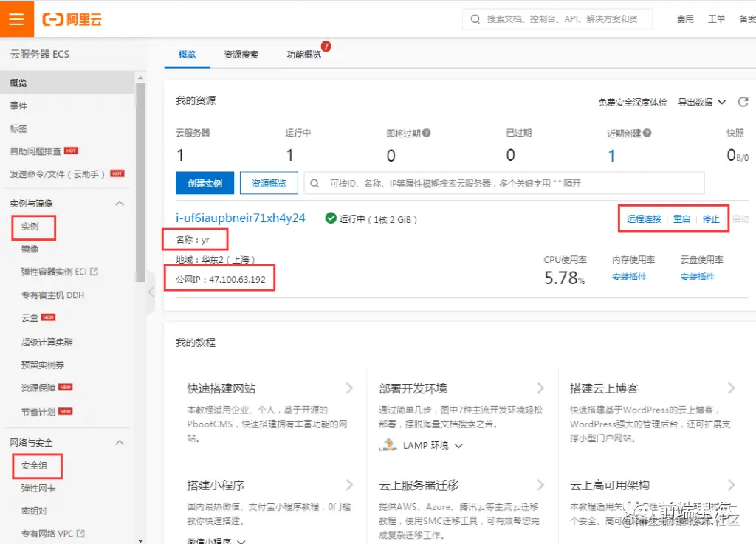Open 云盒 in the sidebar

(x=30, y=317)
